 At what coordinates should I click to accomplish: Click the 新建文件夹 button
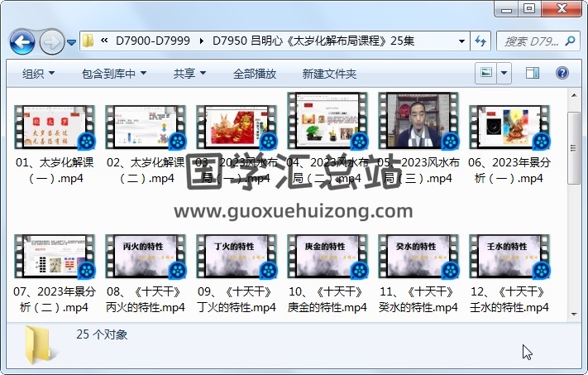[x=329, y=74]
